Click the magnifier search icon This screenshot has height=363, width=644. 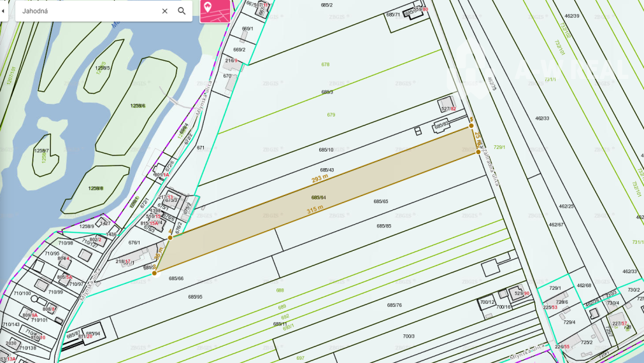point(182,11)
